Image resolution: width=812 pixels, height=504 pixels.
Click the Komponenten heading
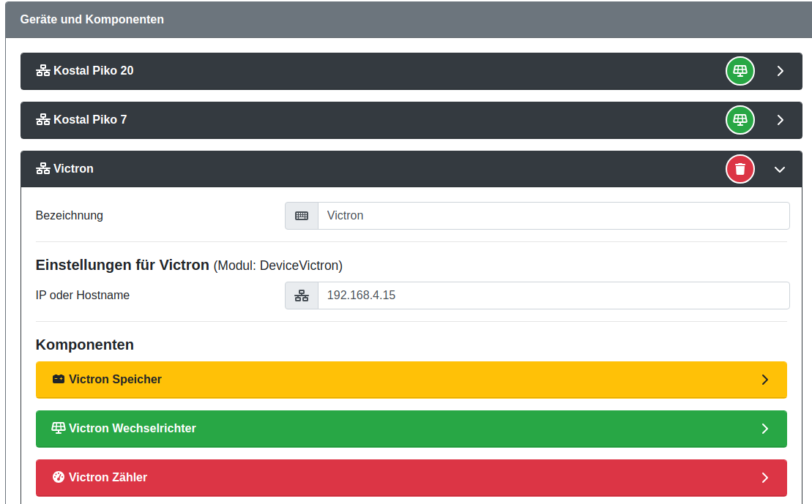[x=84, y=345]
